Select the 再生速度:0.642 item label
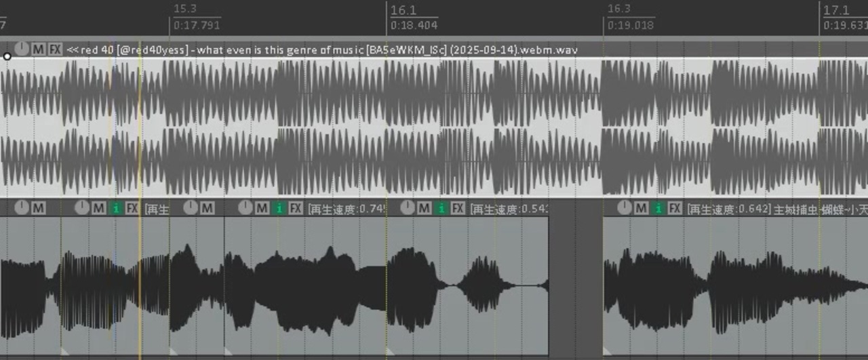The width and height of the screenshot is (868, 360). (x=729, y=209)
